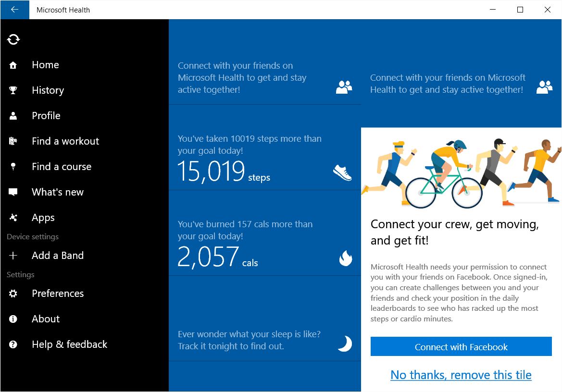
Task: Click Connect with Facebook button
Action: point(461,346)
